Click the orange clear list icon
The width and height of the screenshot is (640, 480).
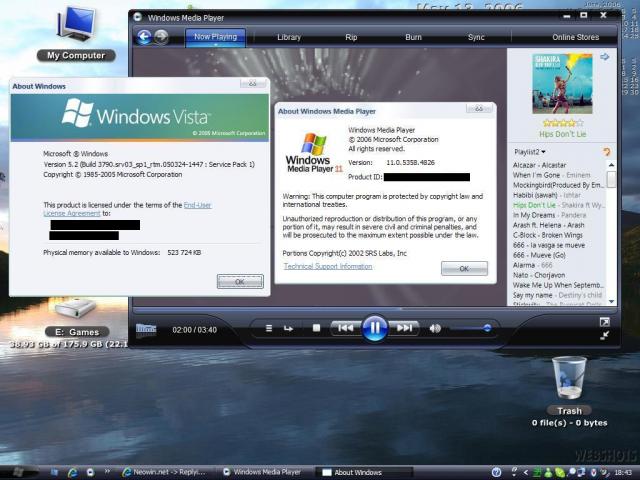click(607, 152)
